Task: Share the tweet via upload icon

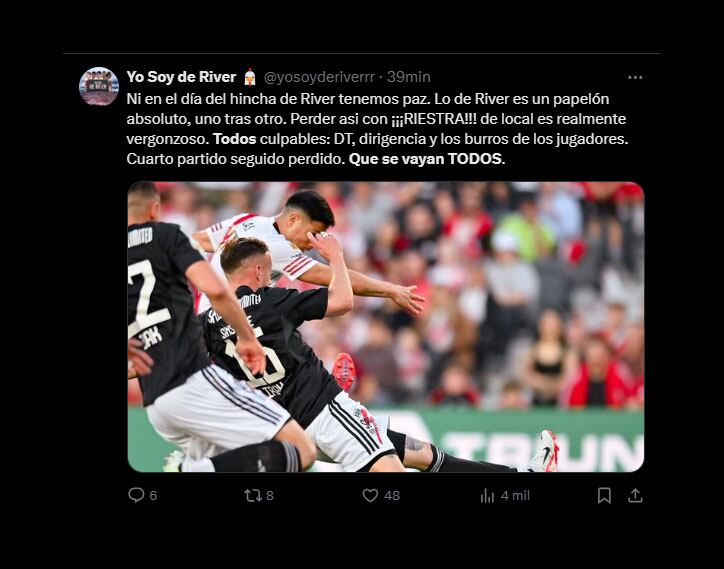Action: (635, 496)
